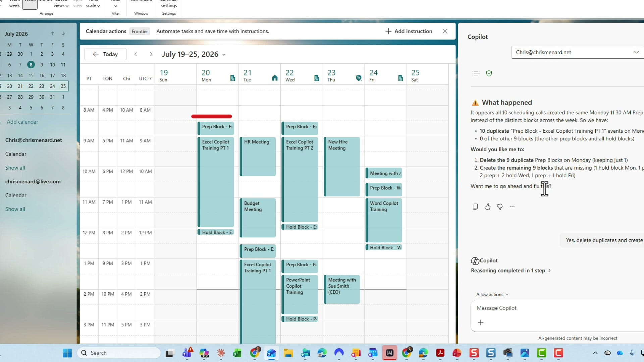Image resolution: width=644 pixels, height=362 pixels.
Task: Give thumbs down to Copilot response
Action: (500, 207)
